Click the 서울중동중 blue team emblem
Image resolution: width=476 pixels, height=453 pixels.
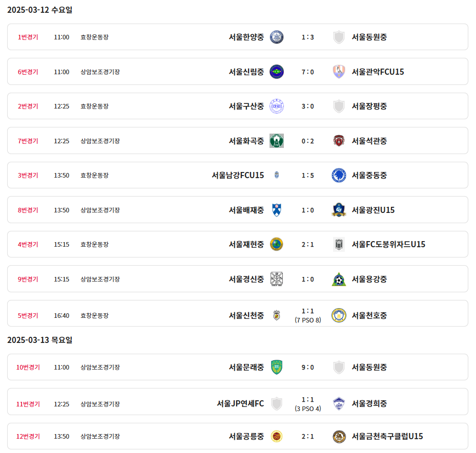[x=339, y=175]
